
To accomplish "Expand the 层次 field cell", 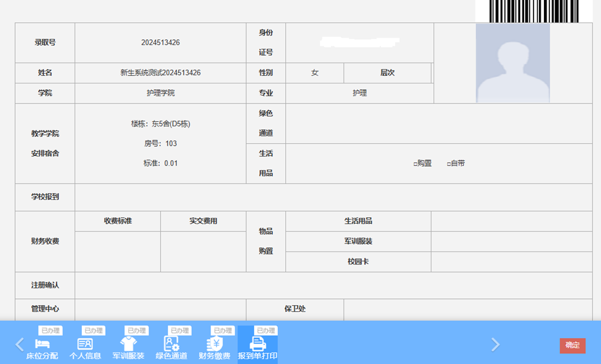I will click(387, 72).
